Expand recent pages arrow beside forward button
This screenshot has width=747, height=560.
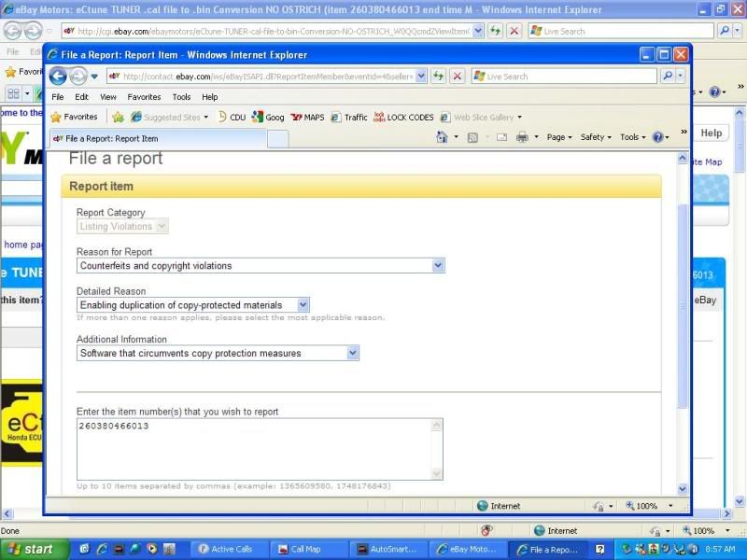pos(94,77)
